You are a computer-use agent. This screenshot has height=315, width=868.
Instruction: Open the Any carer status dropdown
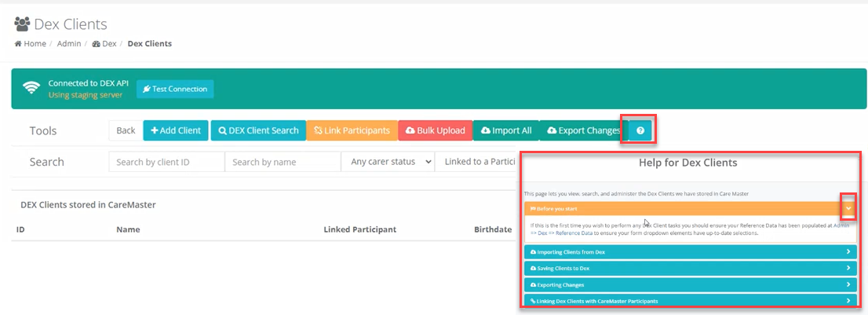tap(388, 162)
